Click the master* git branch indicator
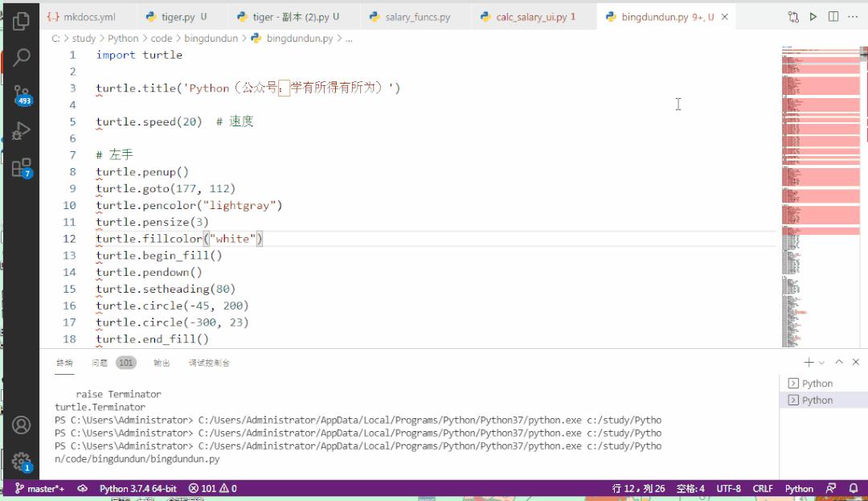Screen dimensions: 868x501 39,488
